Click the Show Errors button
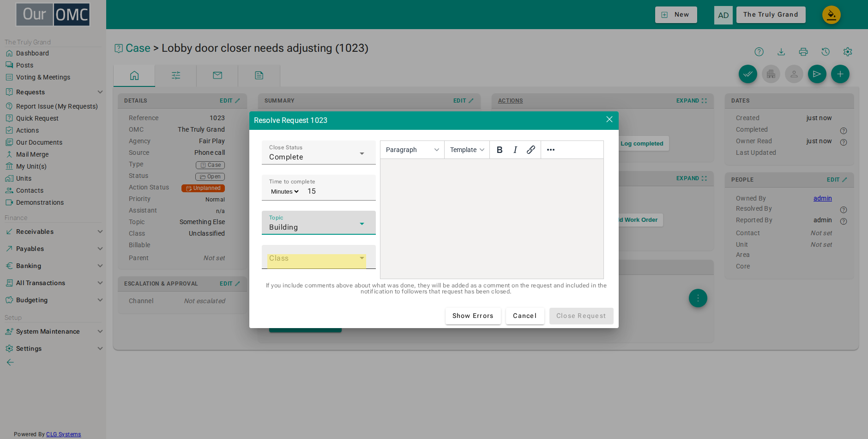 coord(473,316)
